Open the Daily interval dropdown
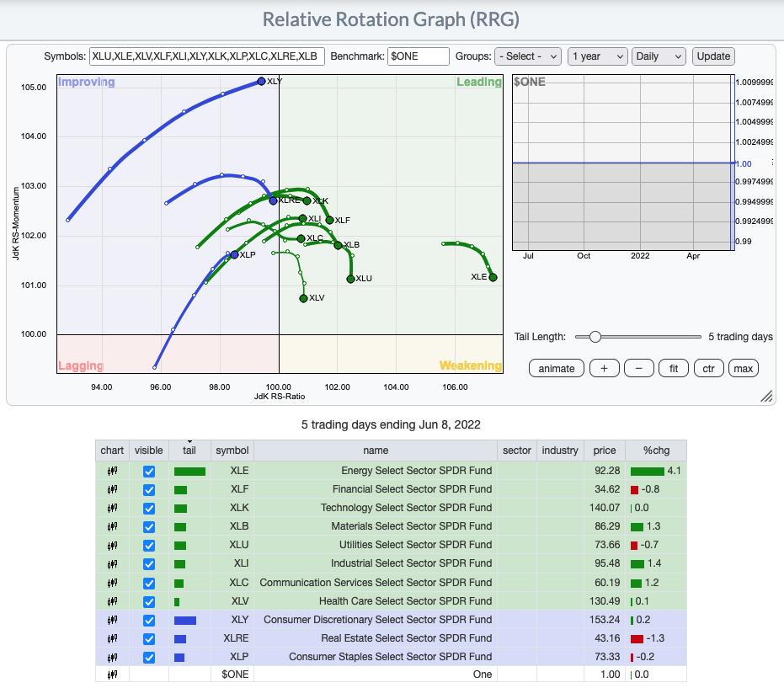 pyautogui.click(x=659, y=56)
